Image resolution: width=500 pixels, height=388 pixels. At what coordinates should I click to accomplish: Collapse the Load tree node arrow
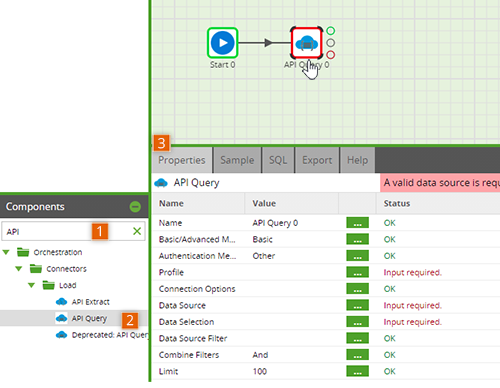(32, 285)
